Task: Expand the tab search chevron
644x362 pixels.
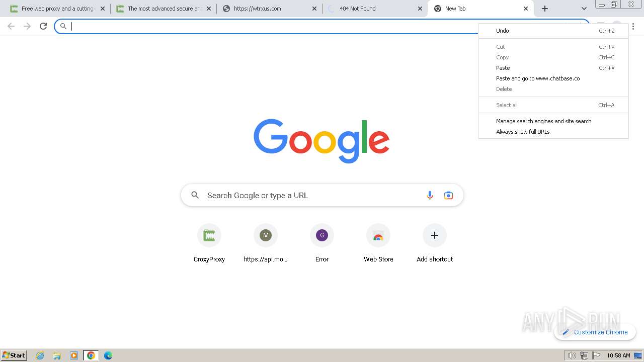Action: click(584, 9)
